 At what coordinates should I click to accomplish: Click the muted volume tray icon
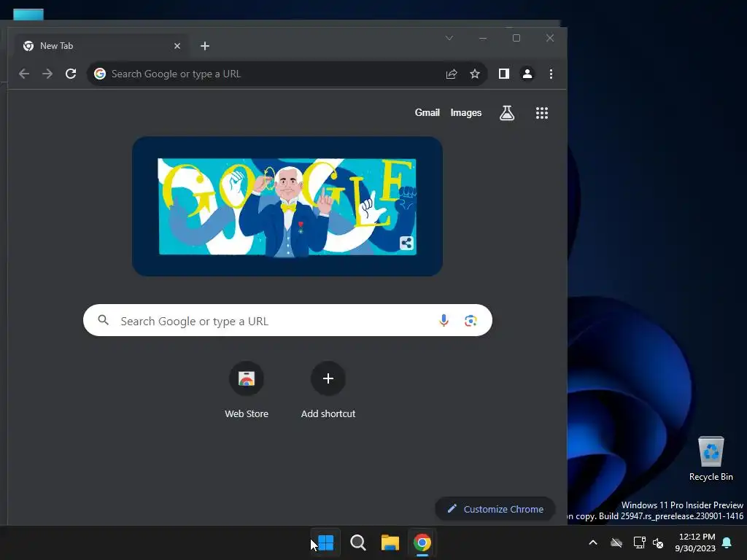coord(659,542)
